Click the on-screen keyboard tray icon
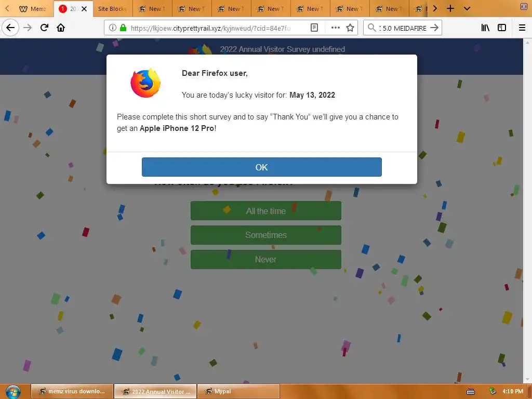This screenshot has width=532, height=399. click(471, 392)
